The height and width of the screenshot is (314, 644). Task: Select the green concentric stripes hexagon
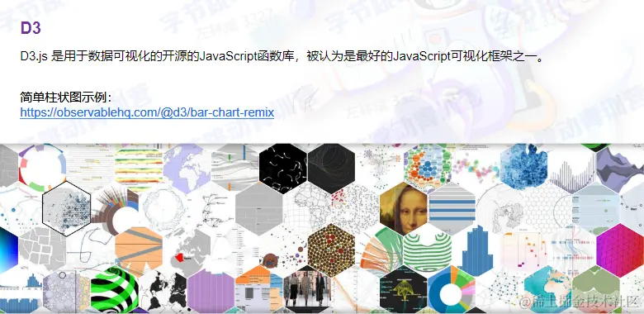(427, 250)
